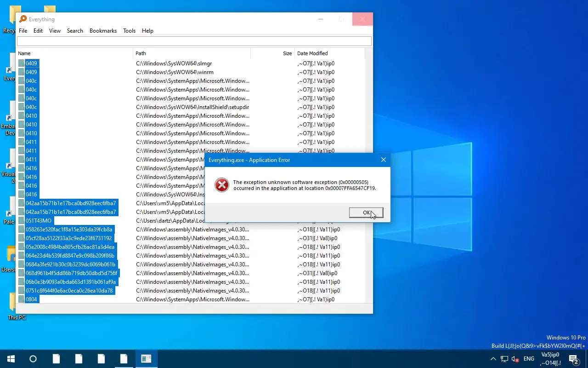
Task: Click path C:\Windows\SysWOW64\slmgr
Action: [x=174, y=63]
